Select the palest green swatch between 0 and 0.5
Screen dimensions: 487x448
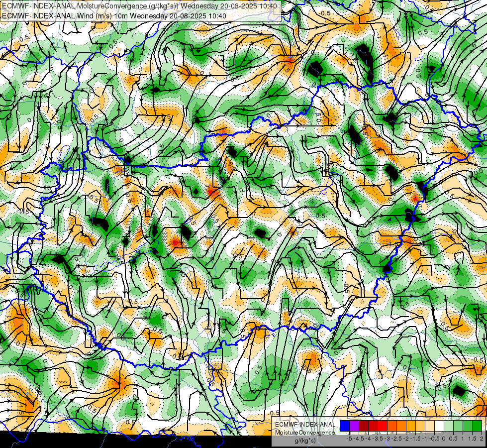click(x=449, y=426)
